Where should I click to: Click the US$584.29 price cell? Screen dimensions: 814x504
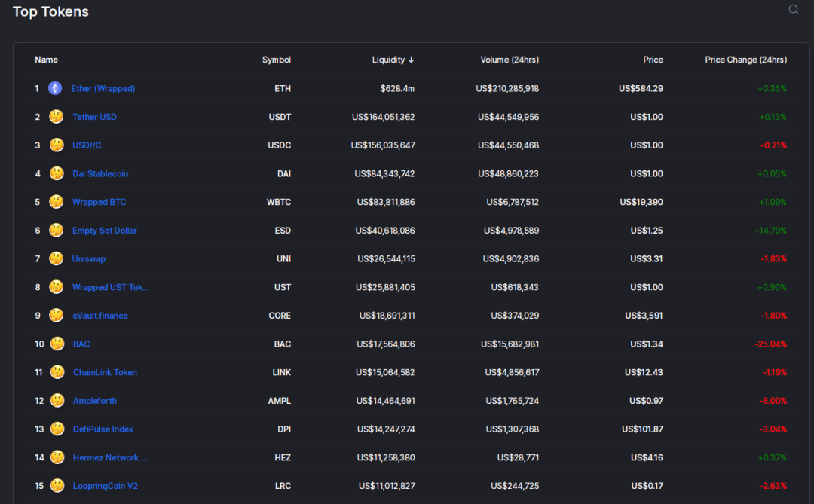[641, 88]
